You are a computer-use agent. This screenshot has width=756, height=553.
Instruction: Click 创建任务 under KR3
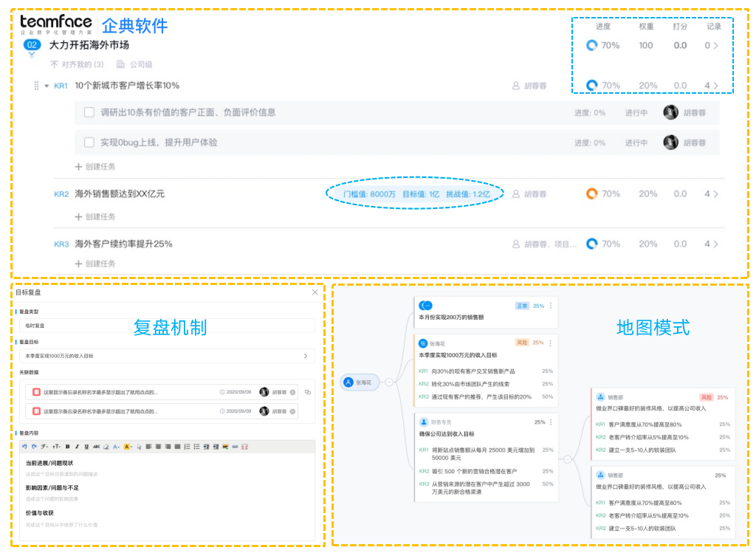[x=96, y=264]
